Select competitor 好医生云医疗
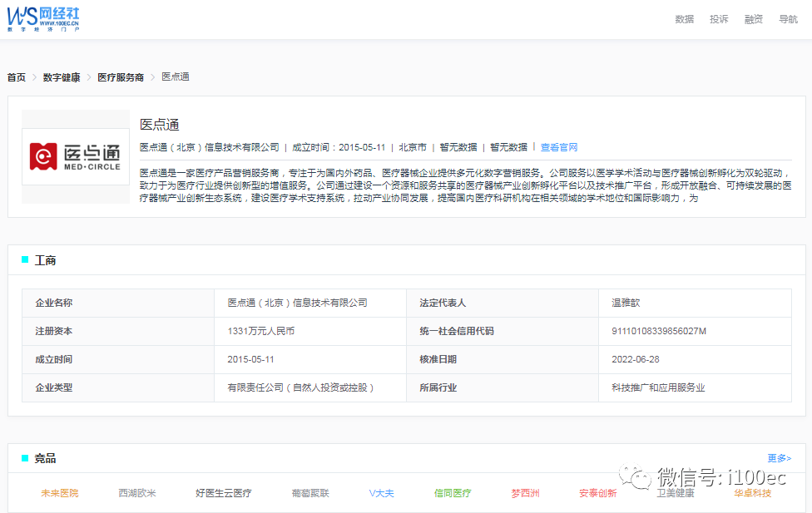 point(223,493)
